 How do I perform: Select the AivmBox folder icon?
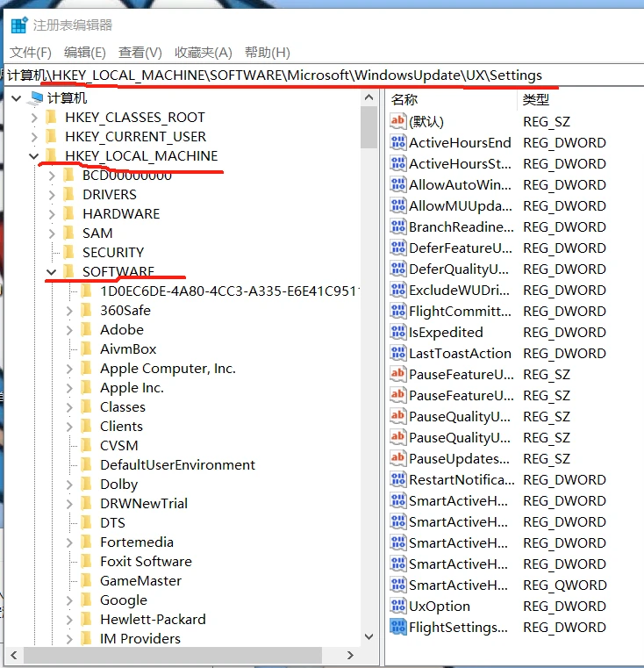click(86, 348)
